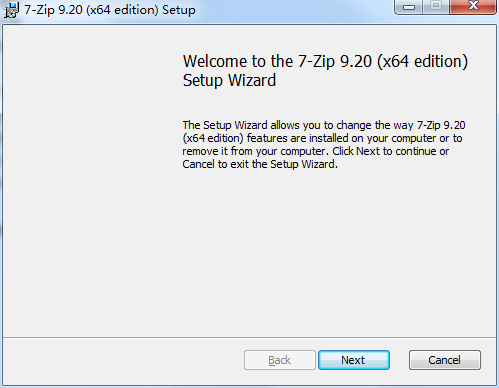Viewport: 499px width, 388px height.
Task: Click the greyed-out maximize window icon
Action: tap(436, 7)
